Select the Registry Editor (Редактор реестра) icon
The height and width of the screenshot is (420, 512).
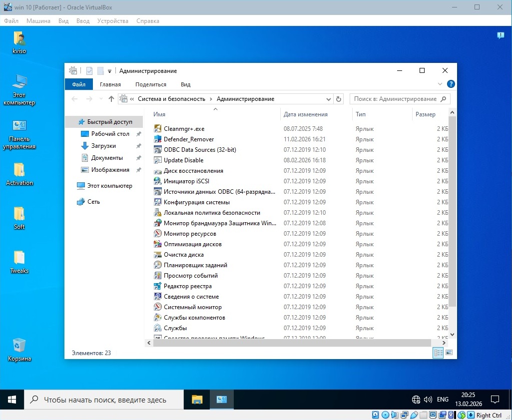pyautogui.click(x=158, y=286)
